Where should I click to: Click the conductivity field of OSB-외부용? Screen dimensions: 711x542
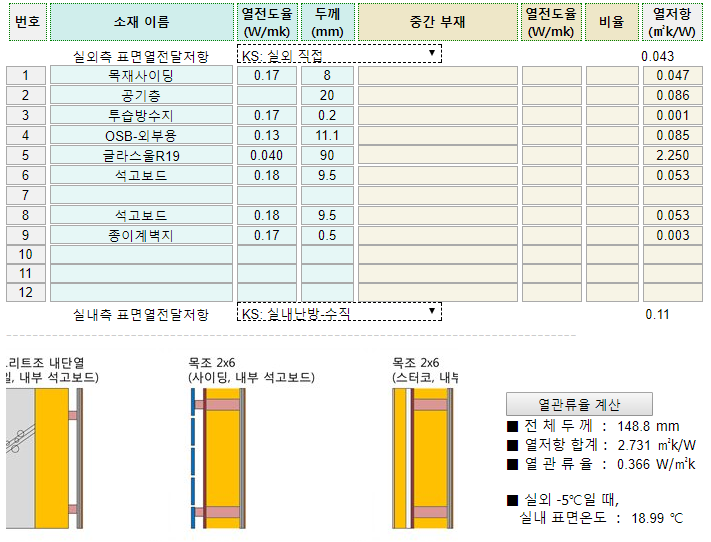pos(267,135)
